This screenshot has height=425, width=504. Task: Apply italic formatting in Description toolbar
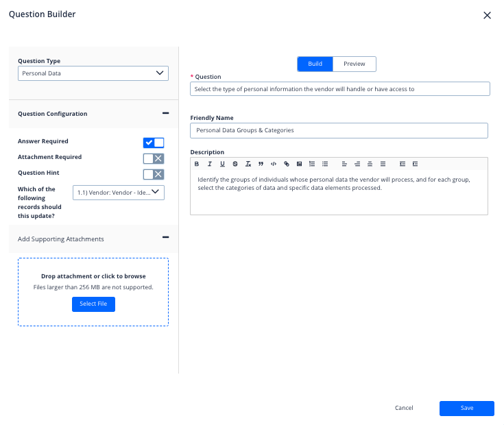[x=209, y=164]
